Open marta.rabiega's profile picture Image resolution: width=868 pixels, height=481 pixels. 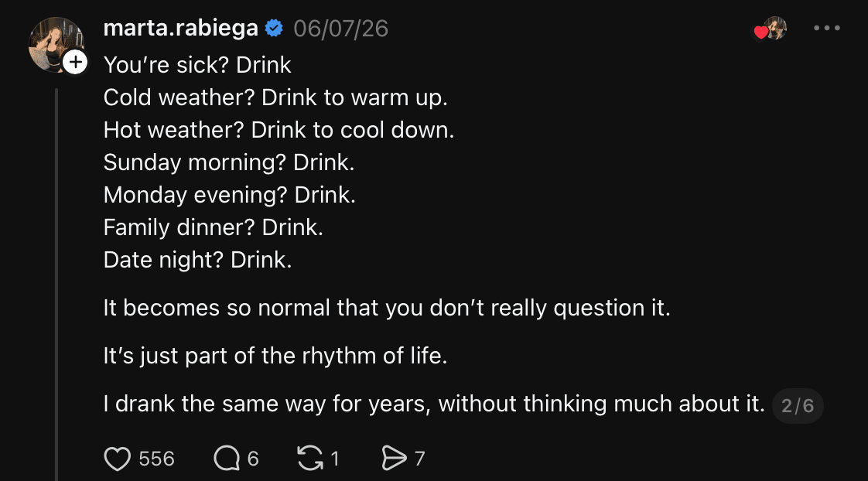[x=56, y=45]
